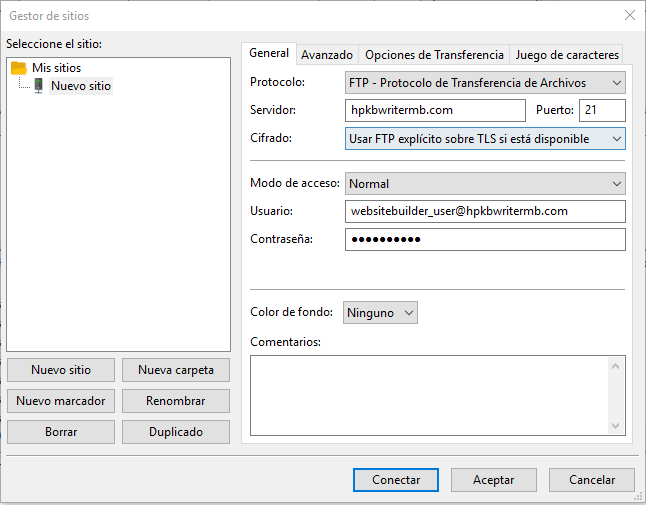Click the Duplicado button
Image resolution: width=646 pixels, height=505 pixels.
click(176, 432)
